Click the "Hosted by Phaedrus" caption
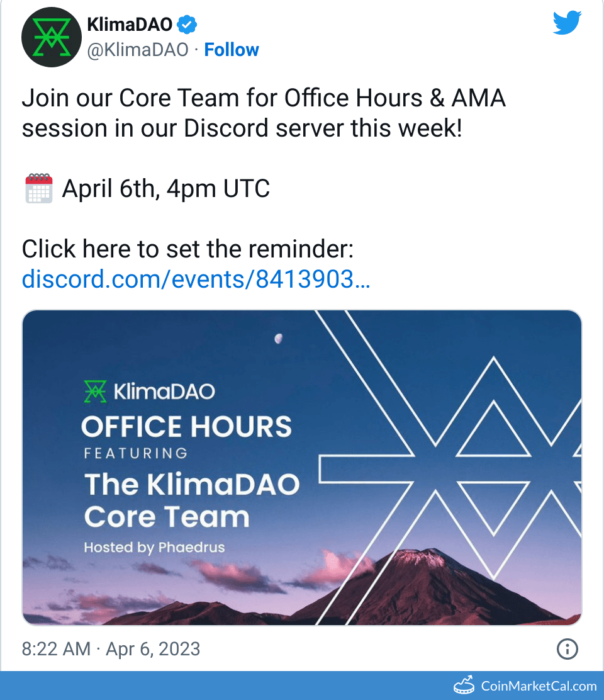The height and width of the screenshot is (700, 604). (154, 547)
